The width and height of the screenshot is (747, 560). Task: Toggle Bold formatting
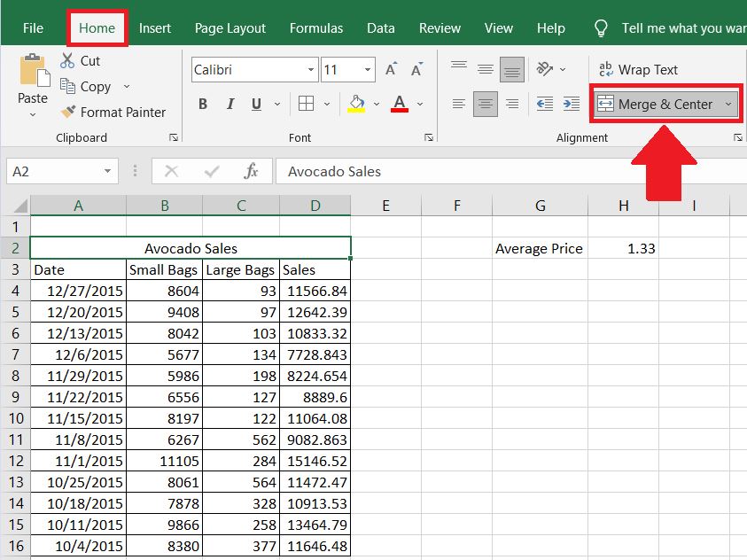[203, 104]
